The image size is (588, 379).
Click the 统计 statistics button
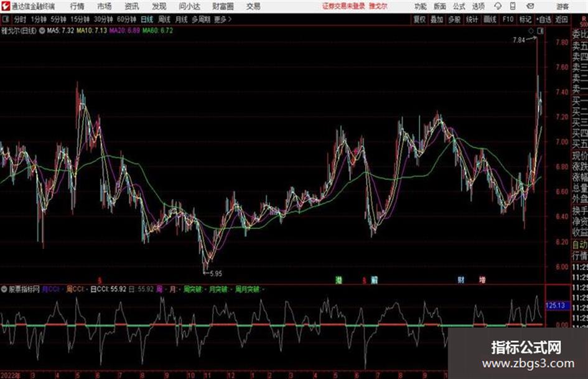472,19
